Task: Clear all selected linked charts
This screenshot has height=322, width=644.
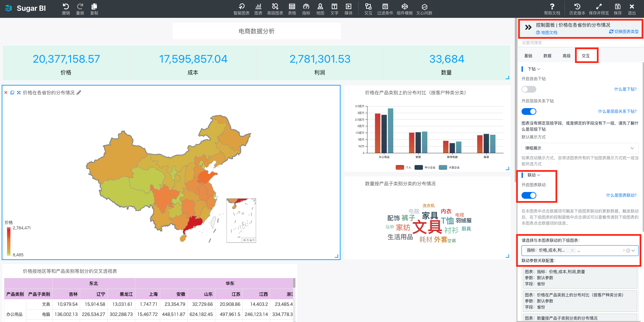Action: pyautogui.click(x=628, y=251)
